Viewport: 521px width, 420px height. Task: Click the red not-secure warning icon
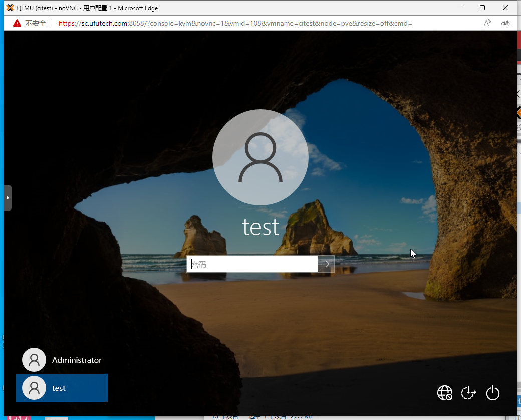(17, 23)
